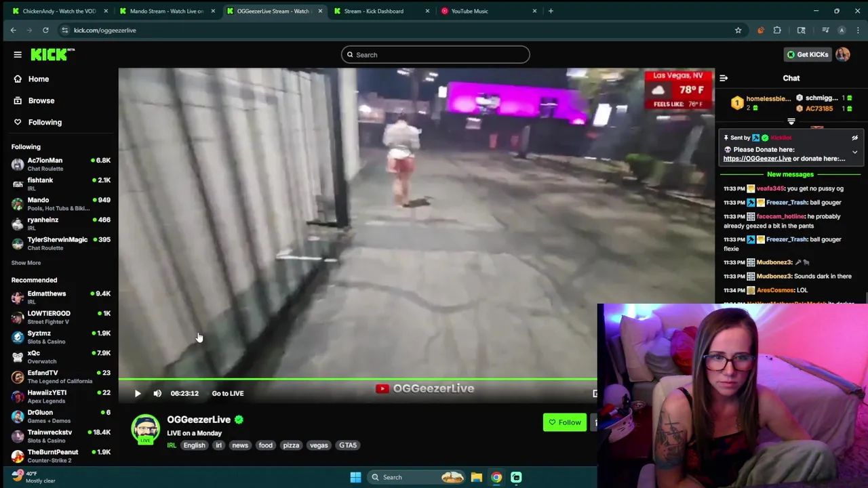Mute the stream volume icon
868x488 pixels.
tap(157, 393)
